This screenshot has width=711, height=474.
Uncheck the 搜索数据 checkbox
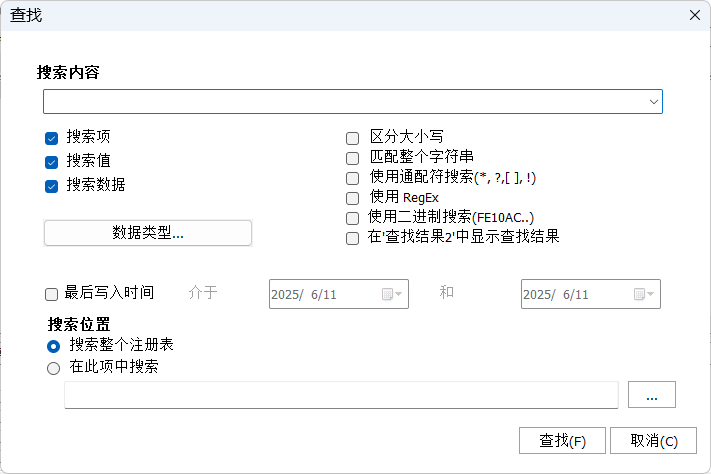(x=52, y=186)
